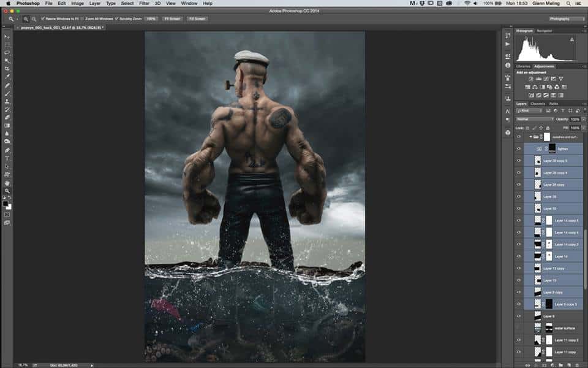Open the Filter menu
Viewport: 588px width, 368px height.
click(144, 4)
